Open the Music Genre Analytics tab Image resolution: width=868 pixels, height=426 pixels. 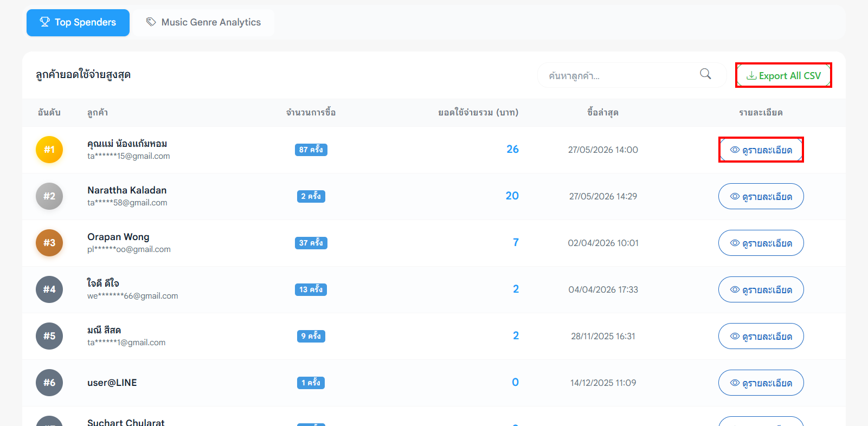203,23
